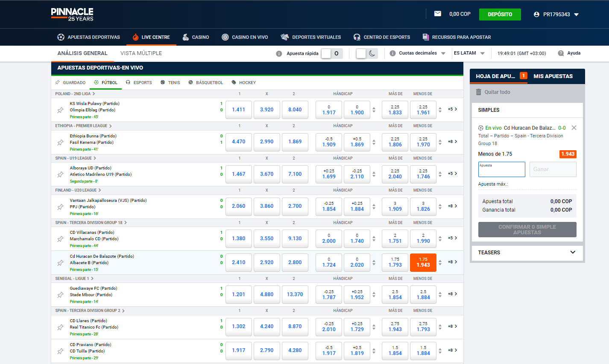Pin the CD Villacanas match

[x=60, y=239]
